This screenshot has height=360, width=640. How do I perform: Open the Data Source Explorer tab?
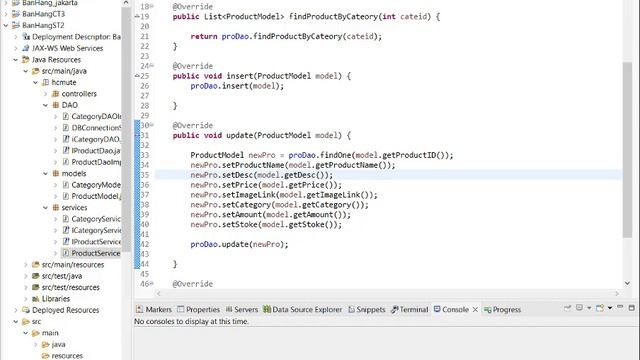302,310
